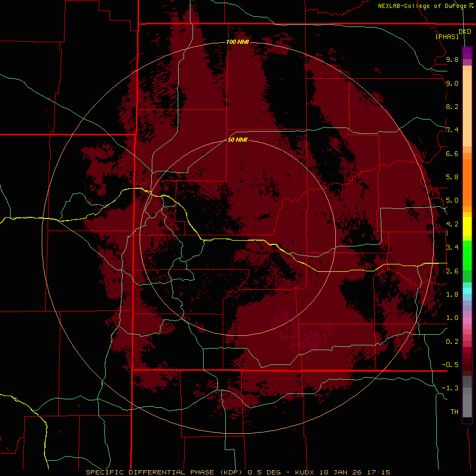
Task: Click the 1.0 value on the color scale
Action: tap(452, 318)
